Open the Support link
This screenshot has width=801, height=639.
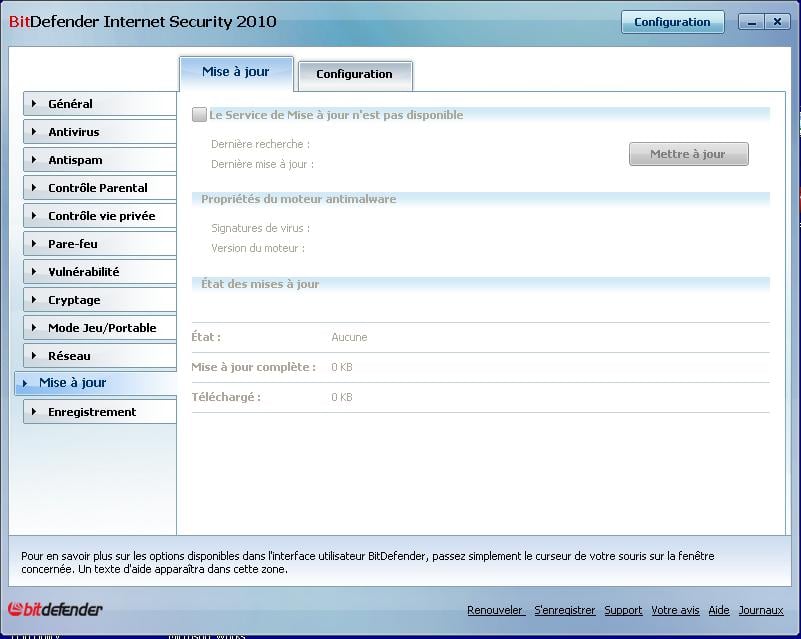point(623,610)
